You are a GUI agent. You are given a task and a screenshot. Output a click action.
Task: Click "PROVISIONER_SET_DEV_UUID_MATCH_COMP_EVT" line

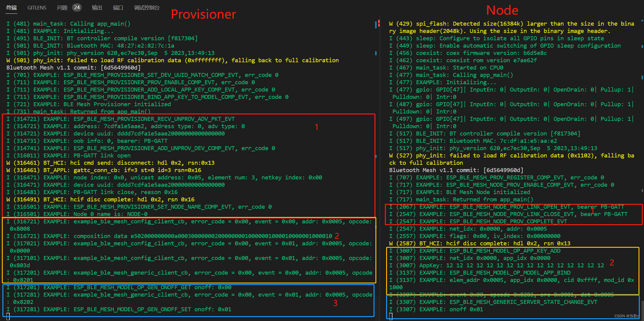coord(143,75)
